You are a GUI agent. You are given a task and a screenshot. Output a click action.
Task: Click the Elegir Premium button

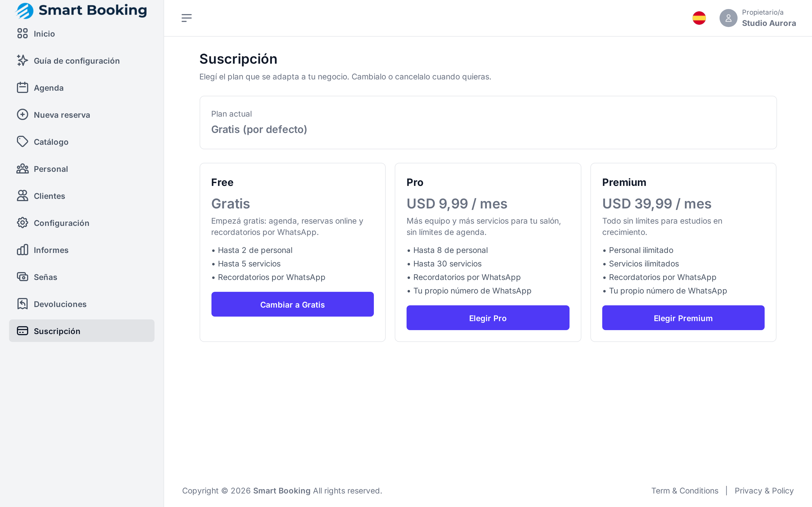pos(683,318)
